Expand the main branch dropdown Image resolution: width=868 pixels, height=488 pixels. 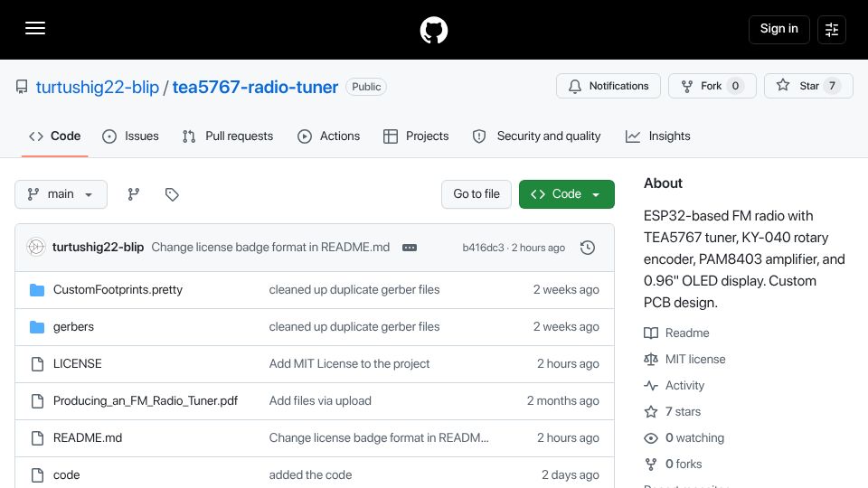[x=61, y=194]
